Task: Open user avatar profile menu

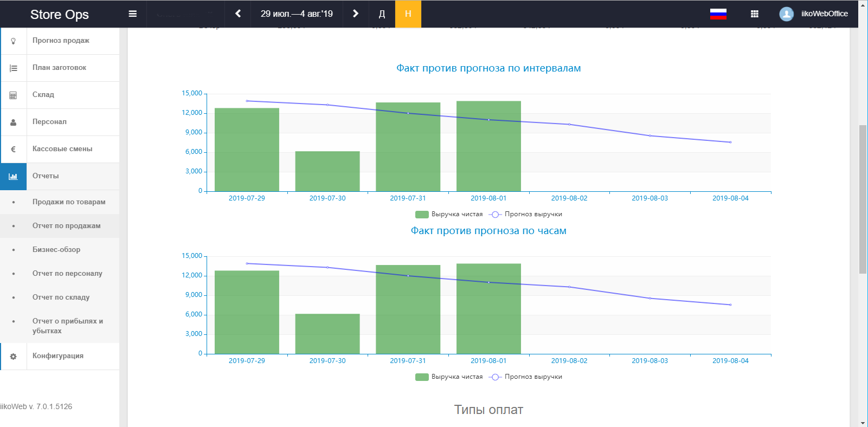Action: (x=786, y=14)
